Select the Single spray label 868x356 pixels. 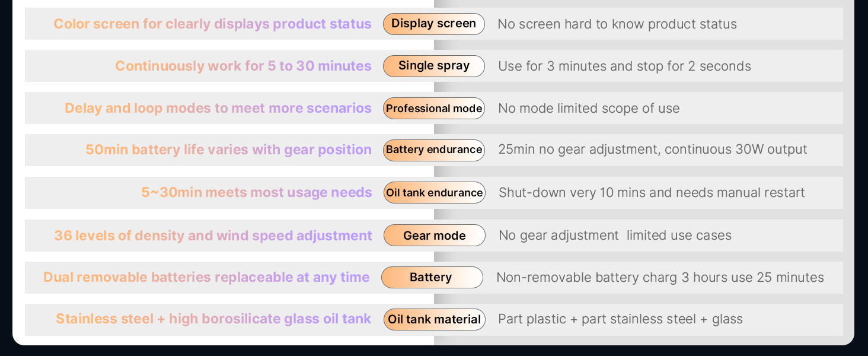434,66
